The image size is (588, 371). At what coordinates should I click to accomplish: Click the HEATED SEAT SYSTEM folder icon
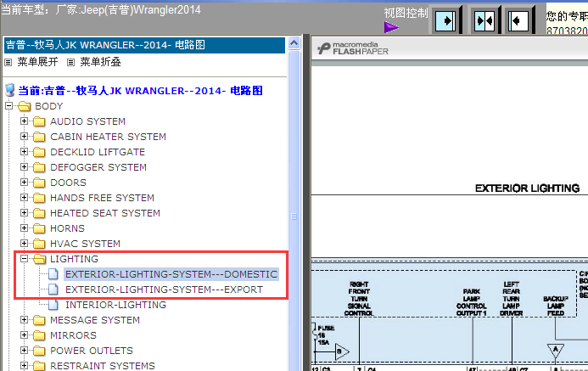tap(39, 213)
